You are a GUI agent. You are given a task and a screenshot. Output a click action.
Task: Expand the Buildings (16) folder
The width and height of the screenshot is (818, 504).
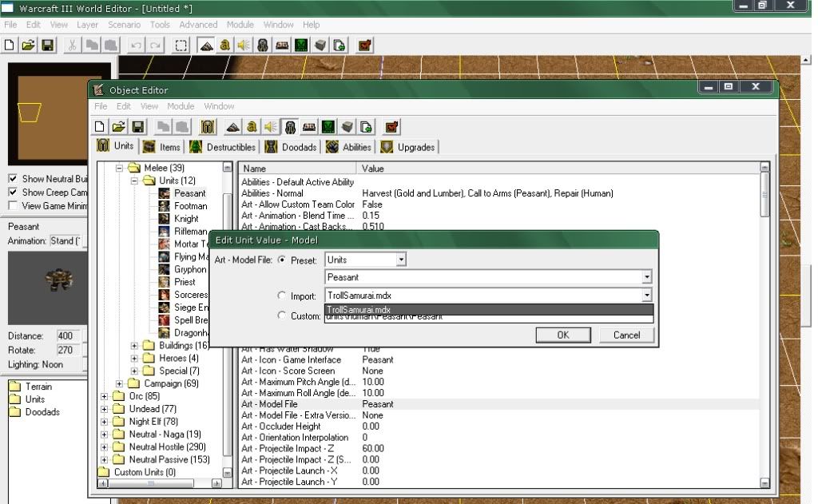[134, 345]
